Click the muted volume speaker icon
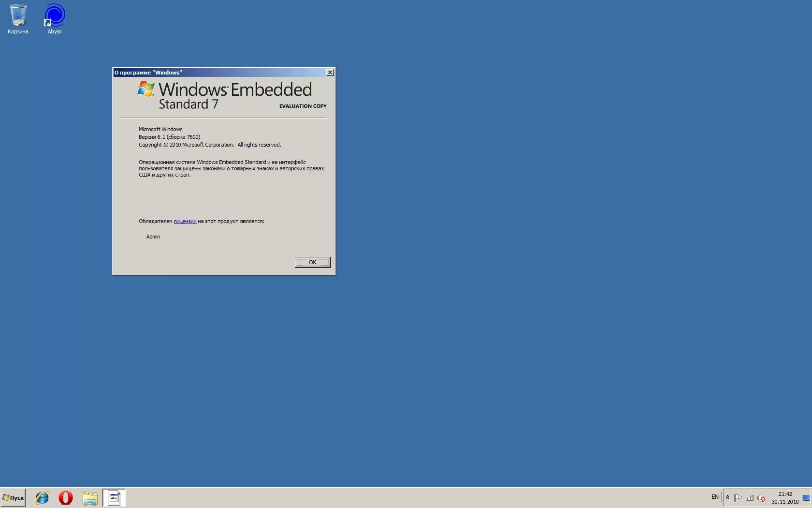The image size is (812, 508). click(x=761, y=497)
